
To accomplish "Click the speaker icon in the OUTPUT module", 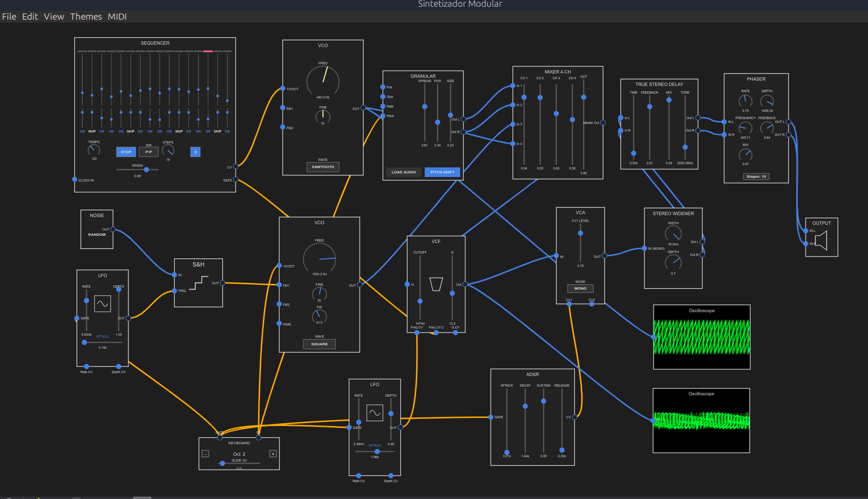I will pyautogui.click(x=822, y=241).
